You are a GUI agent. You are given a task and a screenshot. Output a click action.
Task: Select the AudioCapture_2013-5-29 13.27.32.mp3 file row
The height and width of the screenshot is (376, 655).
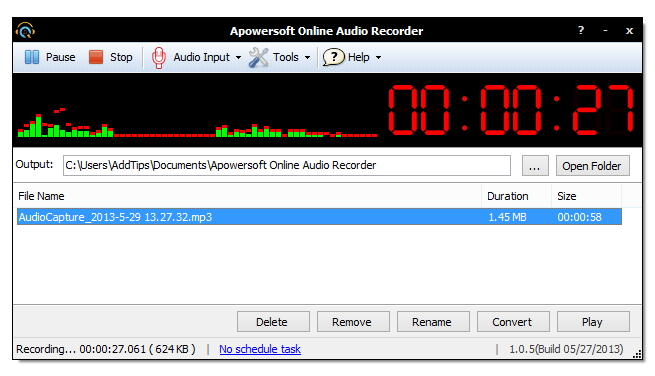(x=319, y=217)
